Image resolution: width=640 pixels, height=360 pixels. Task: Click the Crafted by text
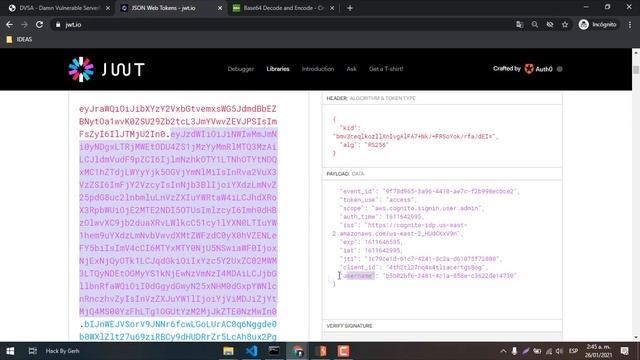tap(507, 69)
